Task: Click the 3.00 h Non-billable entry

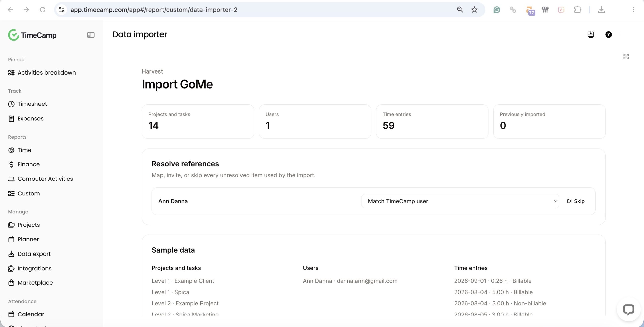Action: pyautogui.click(x=500, y=303)
